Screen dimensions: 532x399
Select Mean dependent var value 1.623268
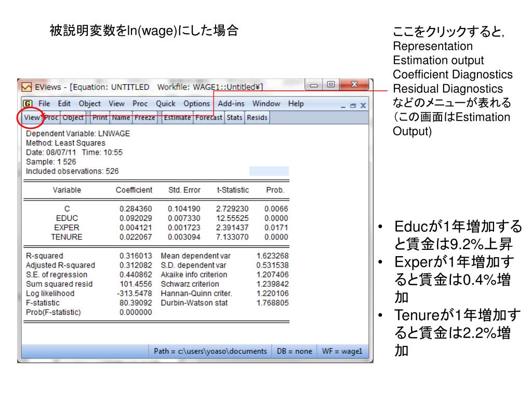[x=272, y=256]
